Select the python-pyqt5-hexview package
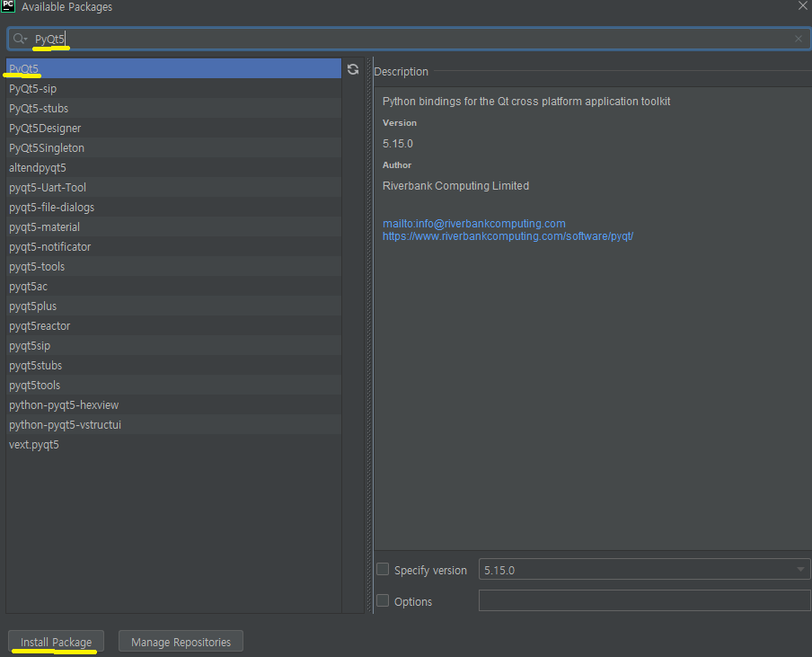Image resolution: width=812 pixels, height=657 pixels. click(x=173, y=404)
